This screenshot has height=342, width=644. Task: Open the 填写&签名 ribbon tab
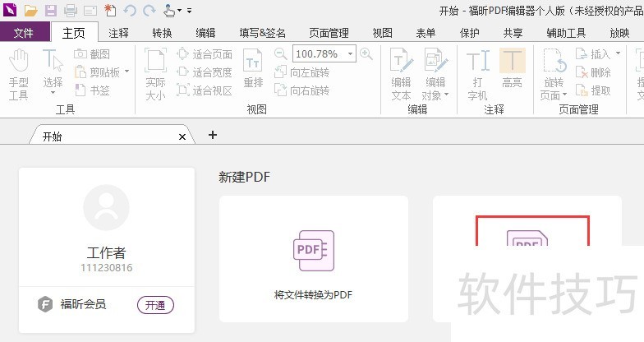[x=263, y=33]
